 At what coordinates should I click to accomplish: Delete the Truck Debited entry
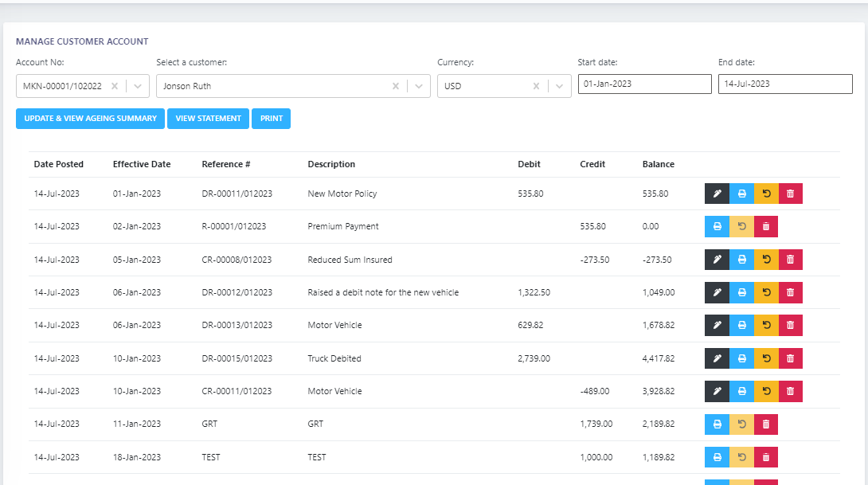(x=791, y=358)
